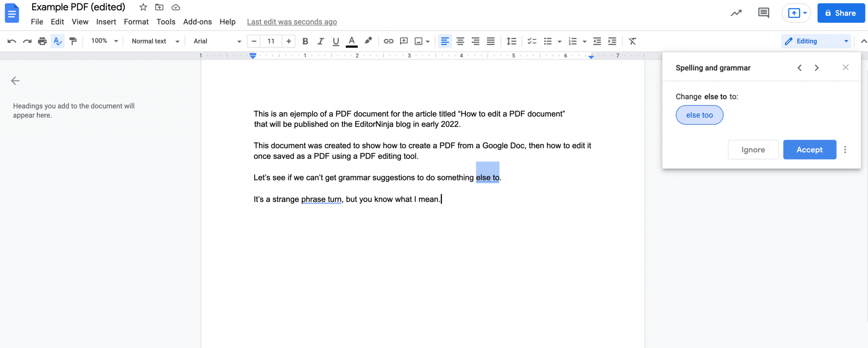The height and width of the screenshot is (348, 868).
Task: Click the Undo arrow icon
Action: click(x=12, y=41)
